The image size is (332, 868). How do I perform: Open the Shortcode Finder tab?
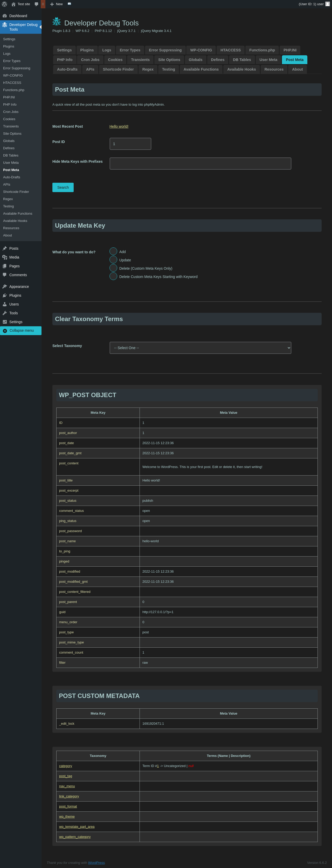click(x=118, y=69)
